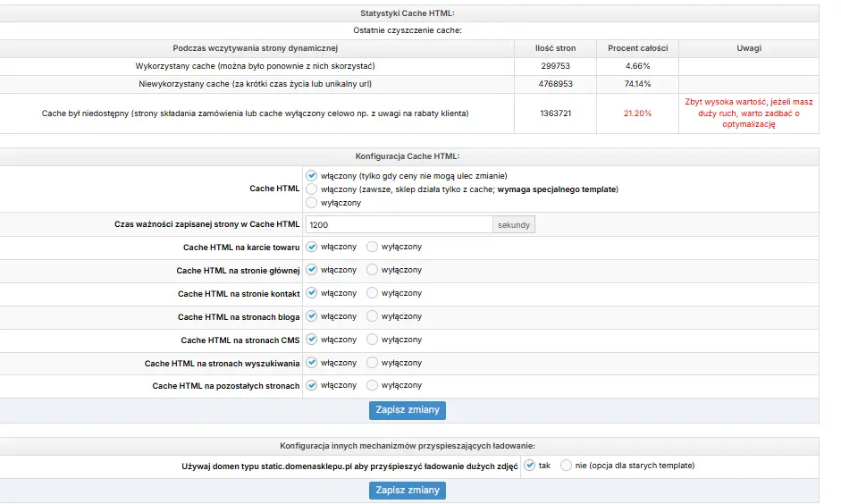Disable Cache HTML na pozostałych stronach
841x504 pixels.
pos(373,386)
